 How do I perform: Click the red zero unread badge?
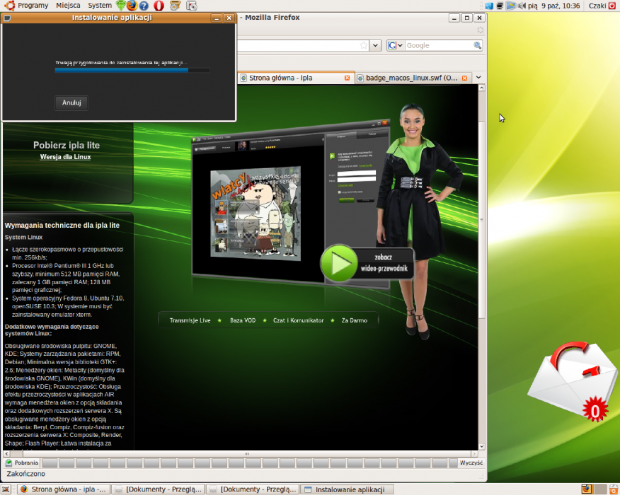(595, 411)
